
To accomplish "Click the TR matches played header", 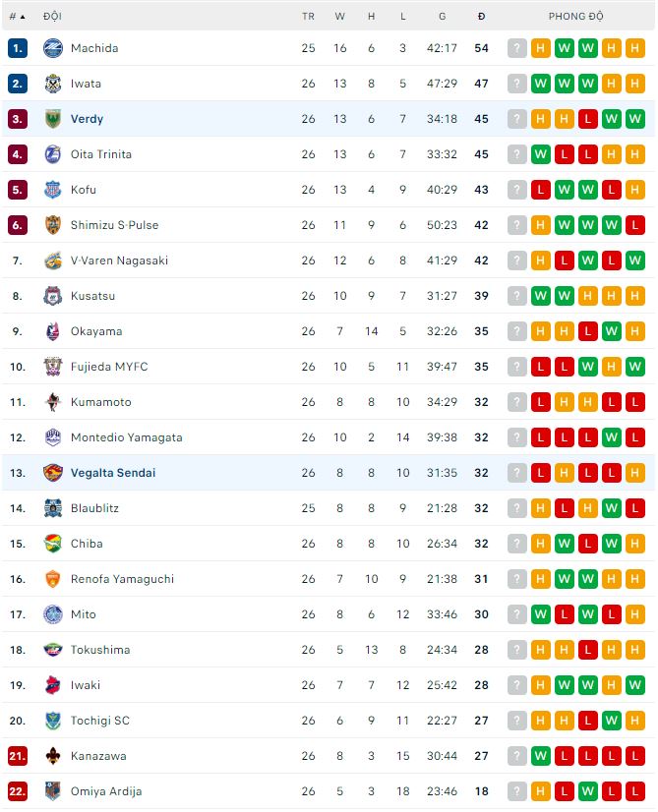I will click(x=308, y=17).
